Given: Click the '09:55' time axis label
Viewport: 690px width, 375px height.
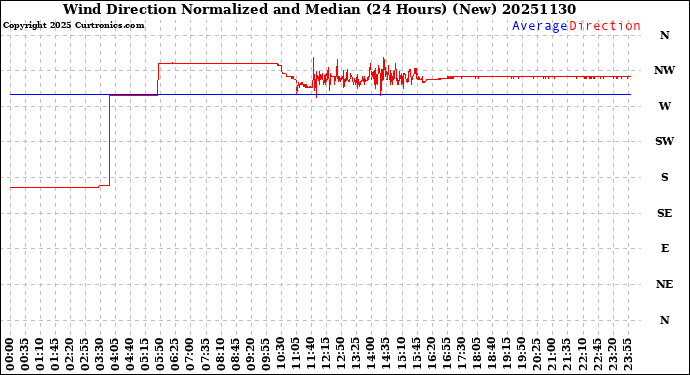Looking at the screenshot, I should (x=265, y=355).
